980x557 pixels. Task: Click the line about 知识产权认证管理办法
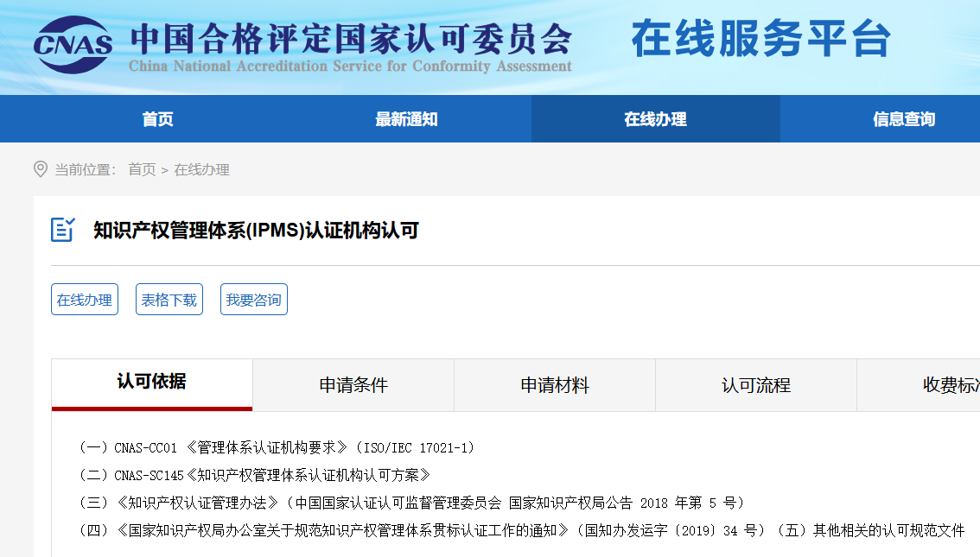pos(412,503)
